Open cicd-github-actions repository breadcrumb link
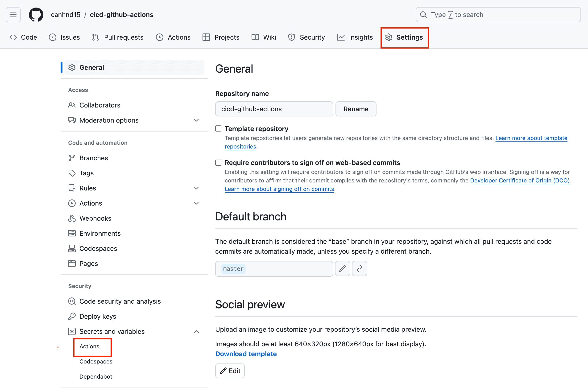 (x=121, y=15)
